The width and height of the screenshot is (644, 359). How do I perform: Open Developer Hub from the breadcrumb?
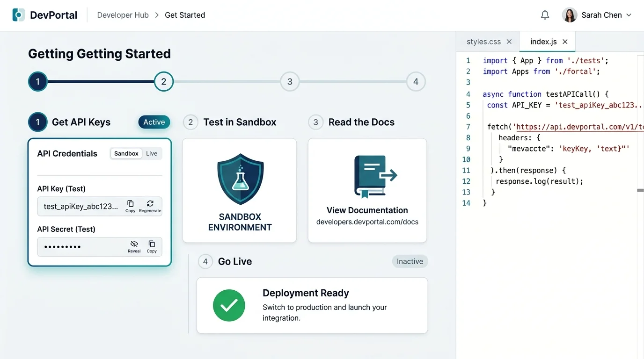pyautogui.click(x=123, y=14)
